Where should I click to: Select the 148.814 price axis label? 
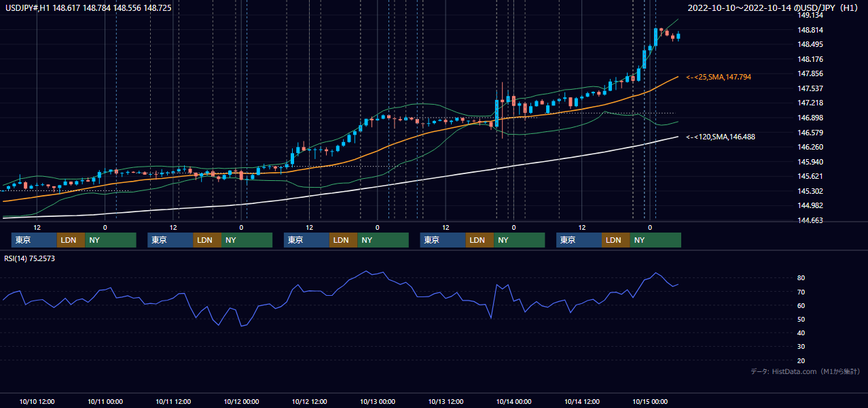pos(810,30)
